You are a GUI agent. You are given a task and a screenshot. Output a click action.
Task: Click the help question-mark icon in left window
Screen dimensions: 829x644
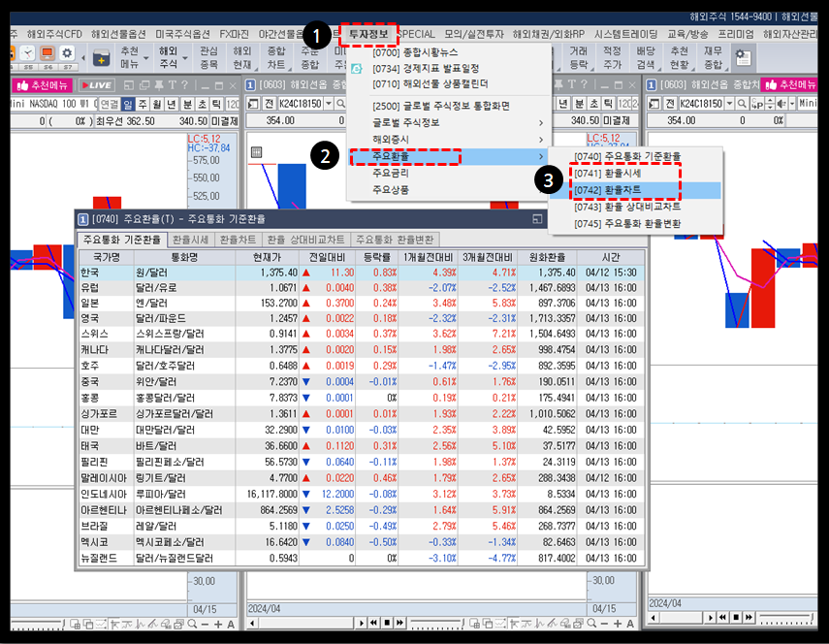(x=184, y=85)
